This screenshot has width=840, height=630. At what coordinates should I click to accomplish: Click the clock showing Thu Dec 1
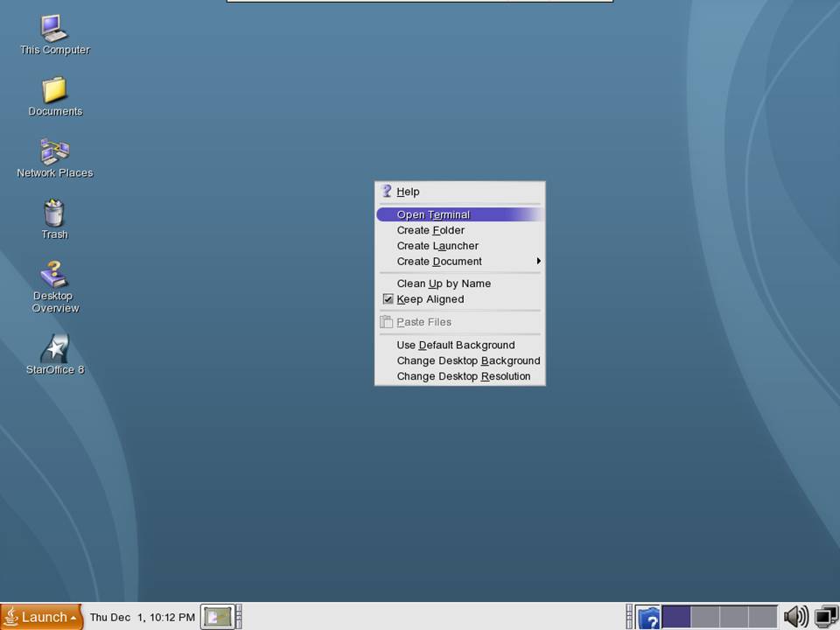(x=142, y=617)
